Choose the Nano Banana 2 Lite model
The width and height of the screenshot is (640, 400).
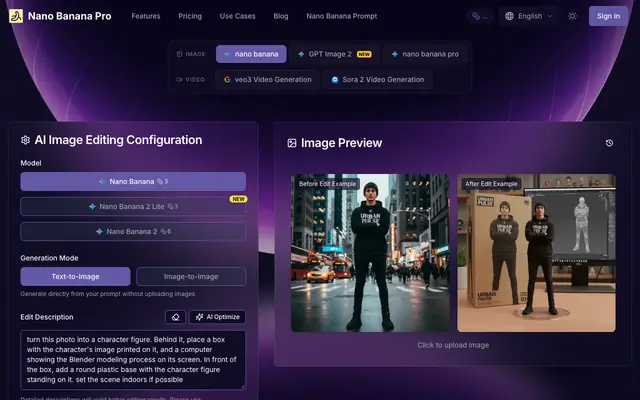(133, 207)
